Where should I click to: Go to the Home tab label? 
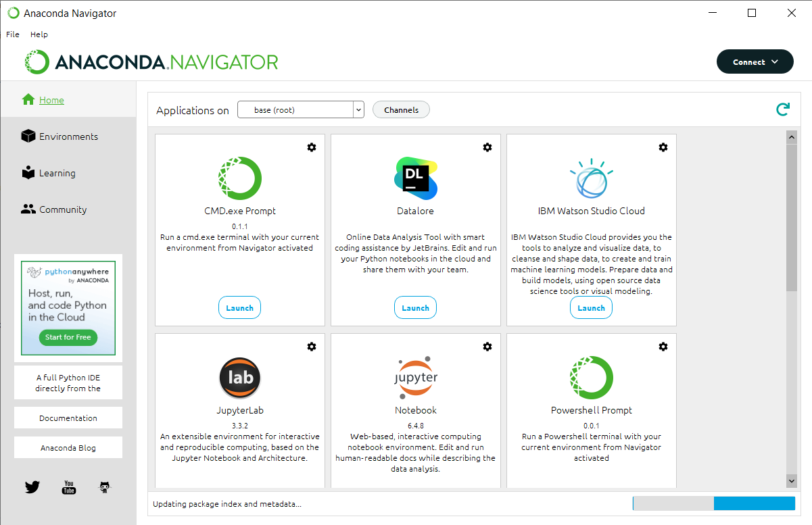point(51,100)
